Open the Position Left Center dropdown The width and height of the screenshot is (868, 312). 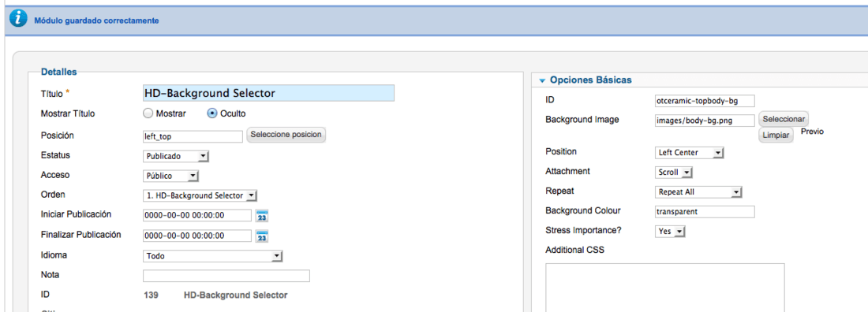(x=689, y=152)
